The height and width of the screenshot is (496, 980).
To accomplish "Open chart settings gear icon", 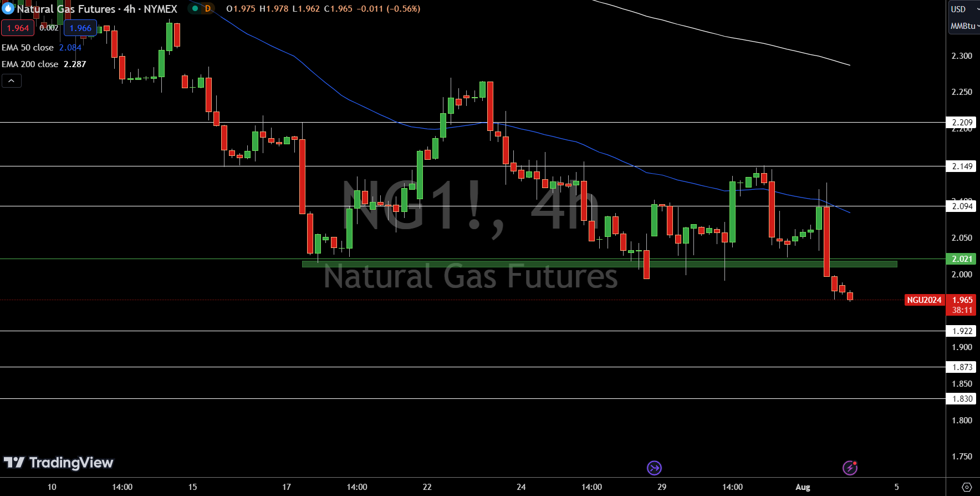I will (967, 487).
